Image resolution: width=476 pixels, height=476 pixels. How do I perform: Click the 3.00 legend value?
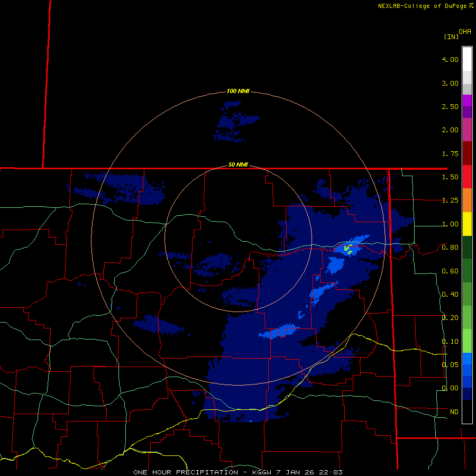pos(450,83)
